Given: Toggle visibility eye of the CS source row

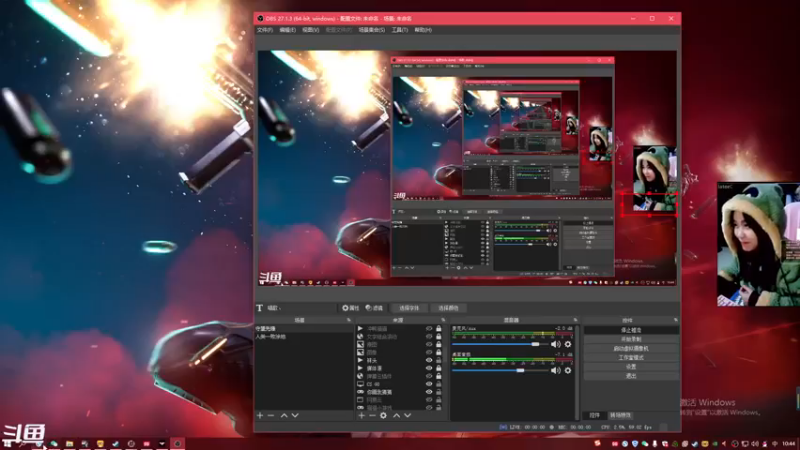Looking at the screenshot, I should [429, 384].
